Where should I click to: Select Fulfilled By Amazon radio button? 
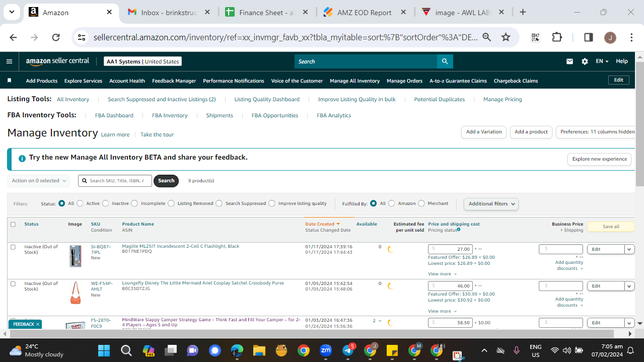(392, 203)
